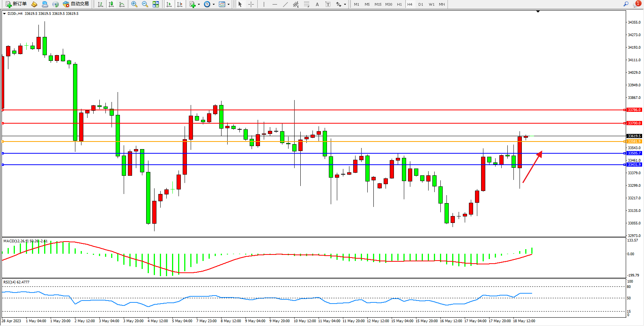
Task: Pick the trendline drawing tool
Action: (x=285, y=4)
